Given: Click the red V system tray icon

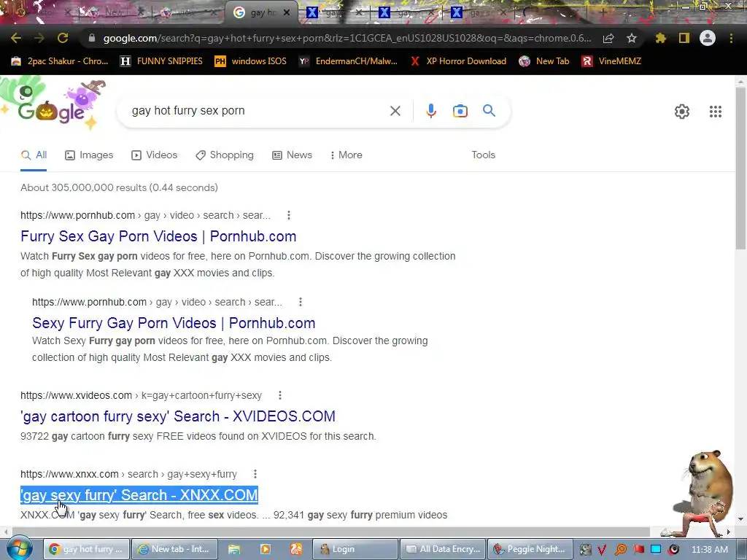Looking at the screenshot, I should coord(602,550).
